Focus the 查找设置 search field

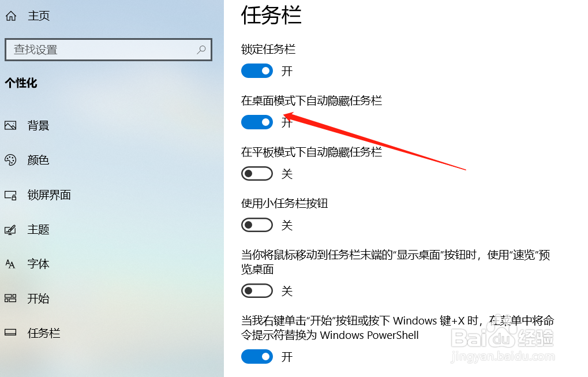tap(108, 50)
